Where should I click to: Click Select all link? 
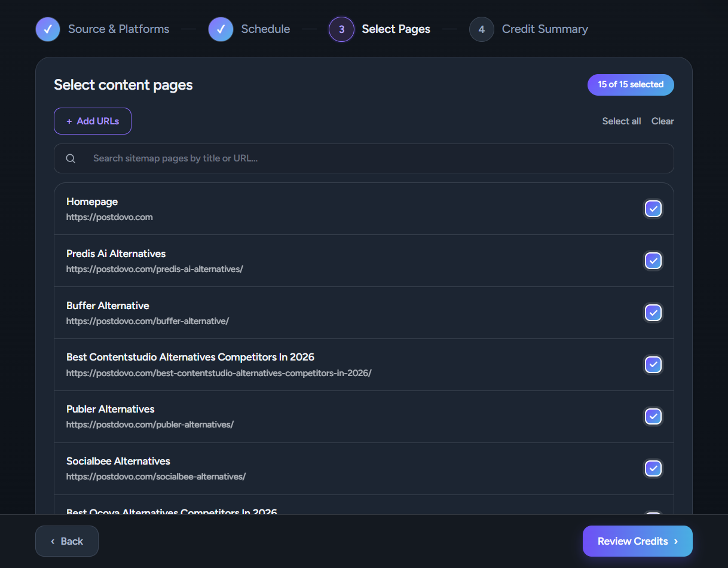click(622, 121)
